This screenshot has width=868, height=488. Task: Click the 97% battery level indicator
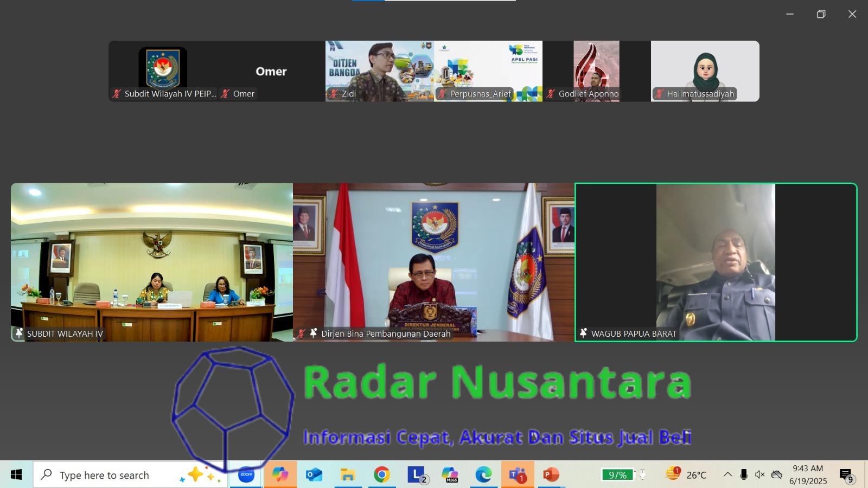pyautogui.click(x=618, y=475)
